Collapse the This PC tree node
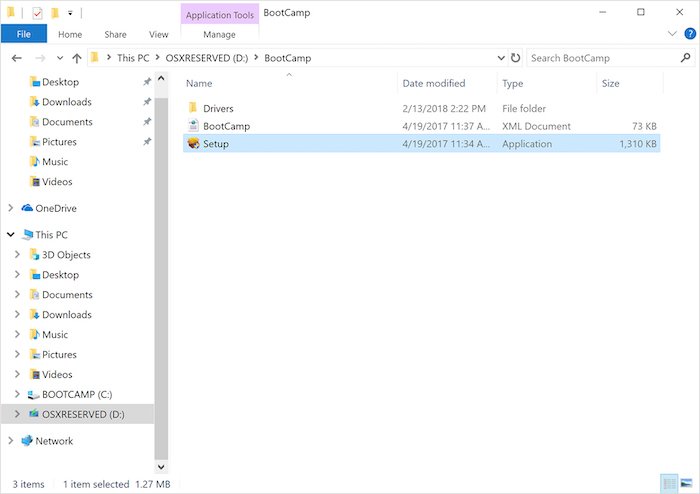The height and width of the screenshot is (494, 700). click(11, 234)
